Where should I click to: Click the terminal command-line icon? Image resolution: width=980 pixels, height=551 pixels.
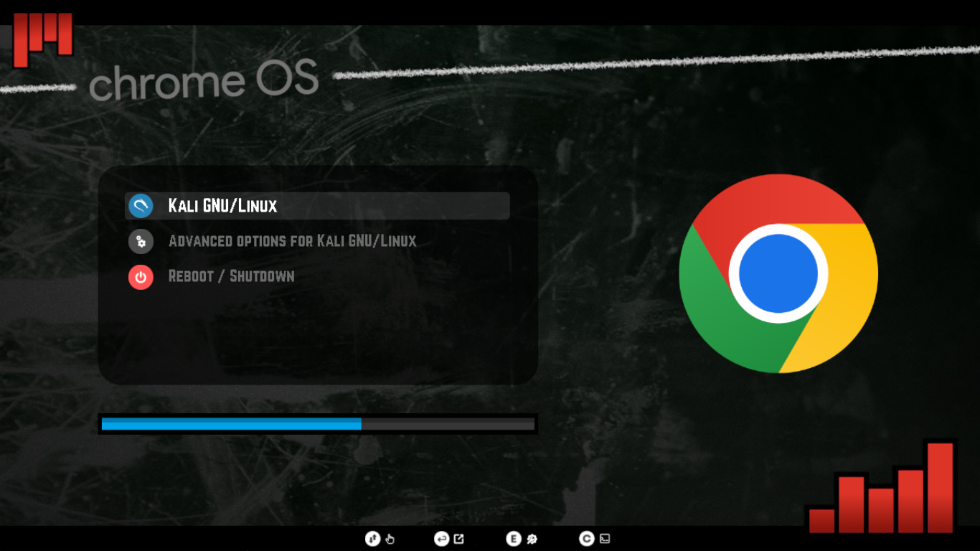point(605,539)
